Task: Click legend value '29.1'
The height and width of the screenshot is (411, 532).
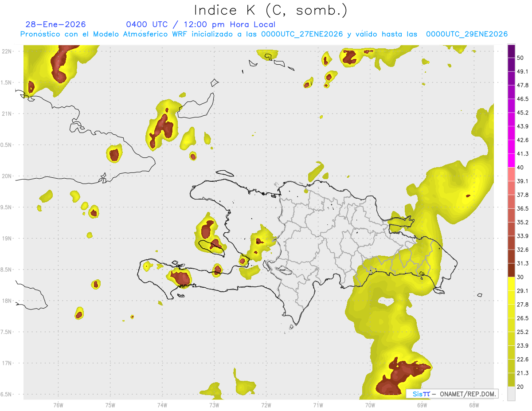Action: pyautogui.click(x=523, y=291)
